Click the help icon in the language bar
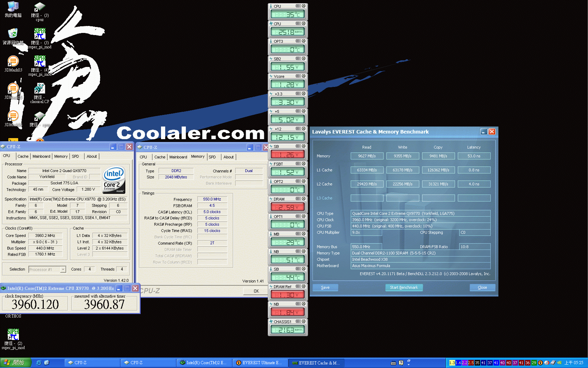 [x=401, y=363]
